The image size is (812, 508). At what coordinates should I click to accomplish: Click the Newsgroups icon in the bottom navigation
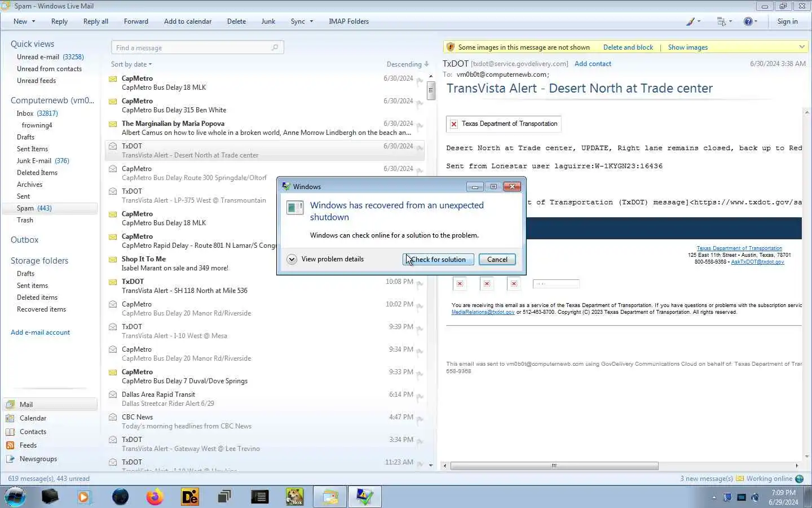click(x=10, y=458)
